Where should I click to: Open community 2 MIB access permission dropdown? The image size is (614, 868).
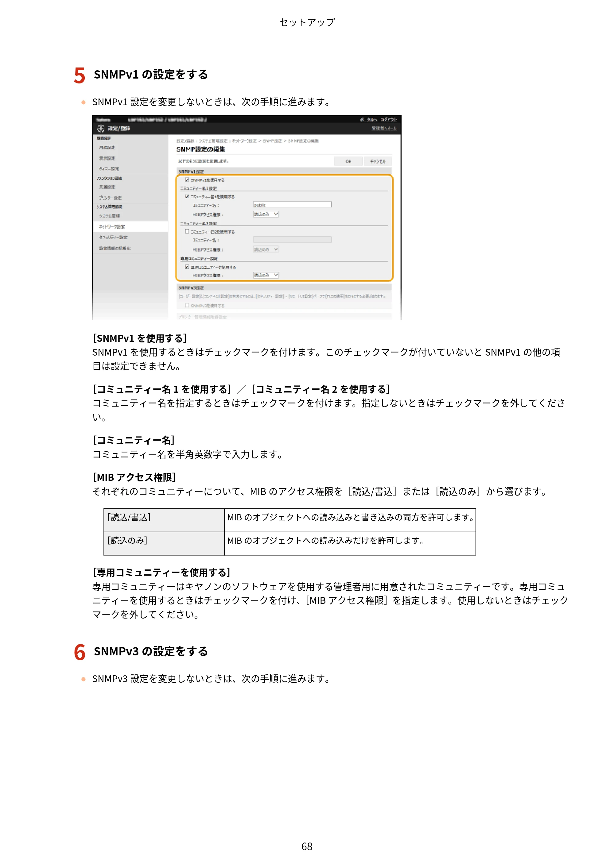point(266,249)
